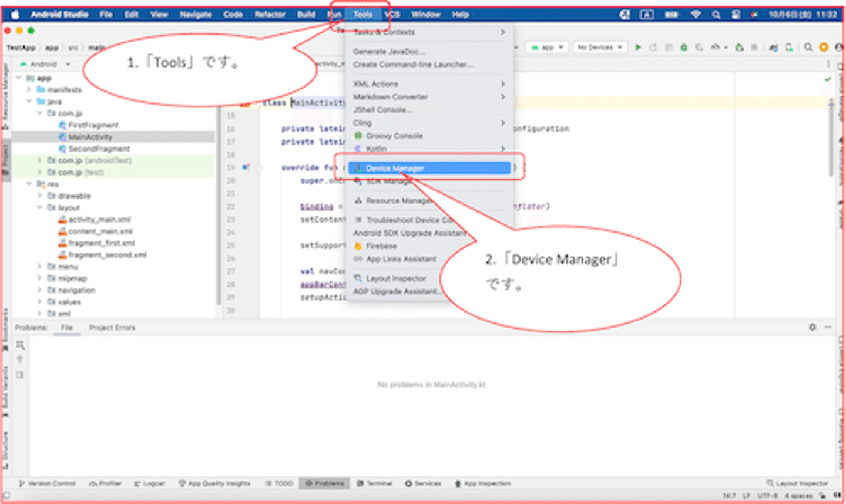This screenshot has width=846, height=504.
Task: Open activity_main.xml layout file
Action: (x=99, y=220)
